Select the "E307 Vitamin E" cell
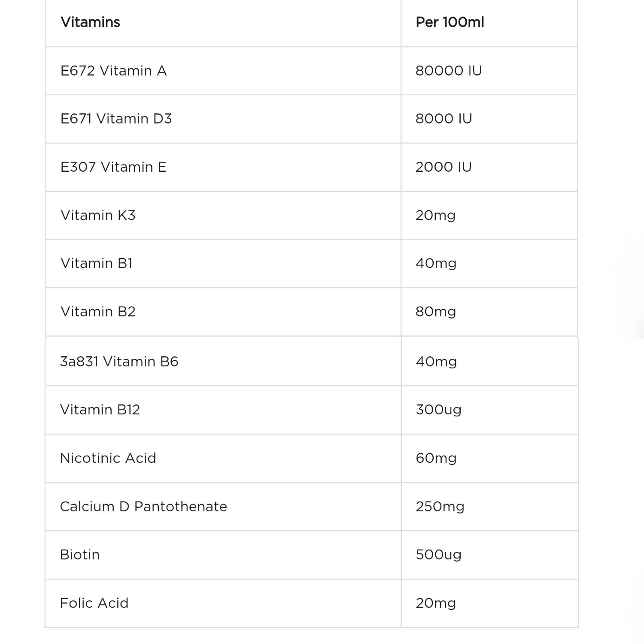644x644 pixels. tap(113, 167)
